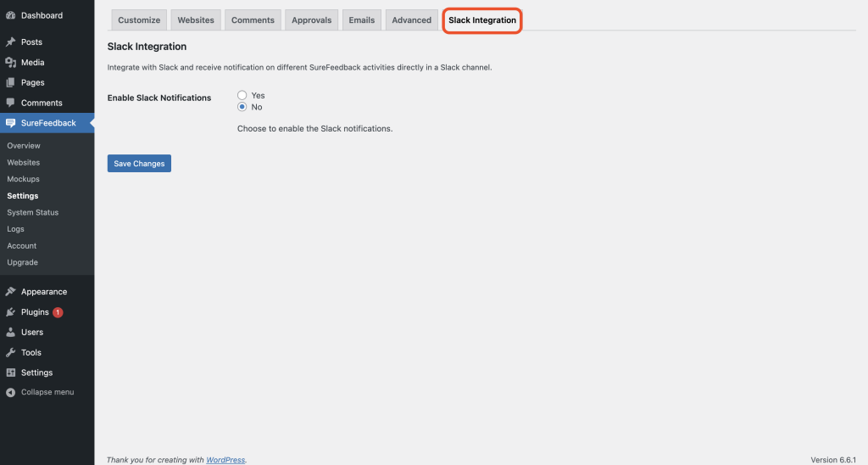
Task: Click the SureFeedback chat icon
Action: pos(10,123)
